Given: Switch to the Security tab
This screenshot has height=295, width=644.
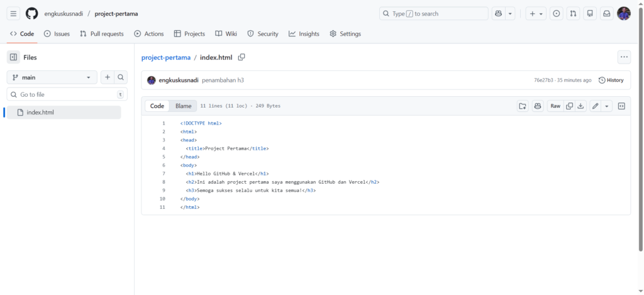Looking at the screenshot, I should [263, 34].
